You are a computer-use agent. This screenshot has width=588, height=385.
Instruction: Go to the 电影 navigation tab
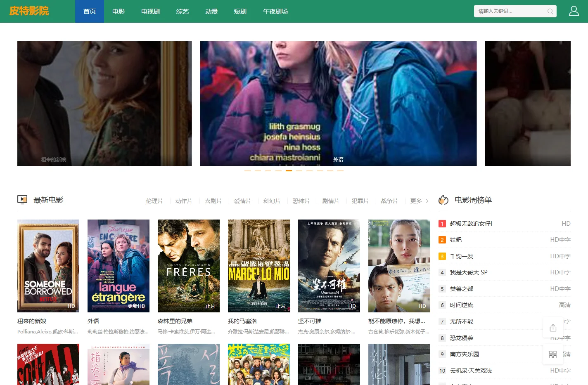(119, 11)
